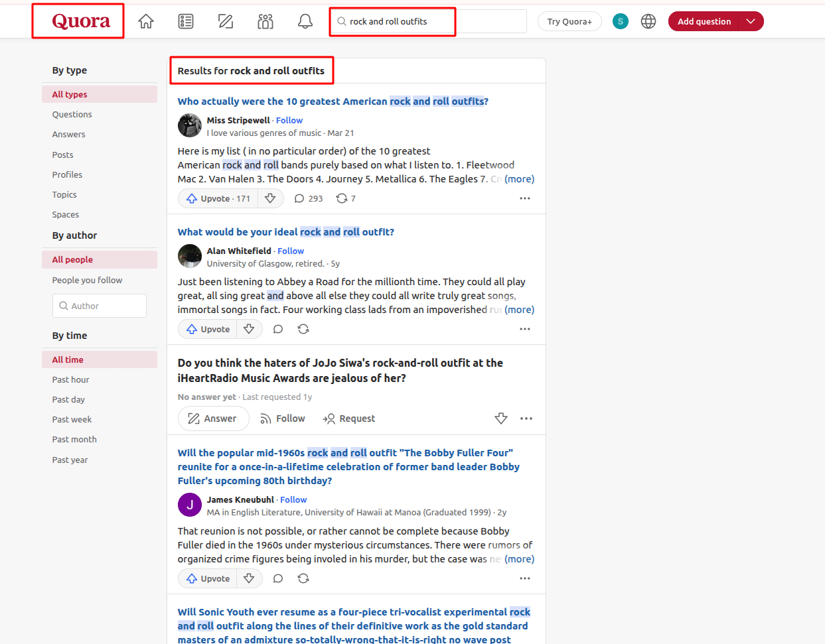Open Miss Stripewell's profile picture
The image size is (825, 644).
click(190, 125)
